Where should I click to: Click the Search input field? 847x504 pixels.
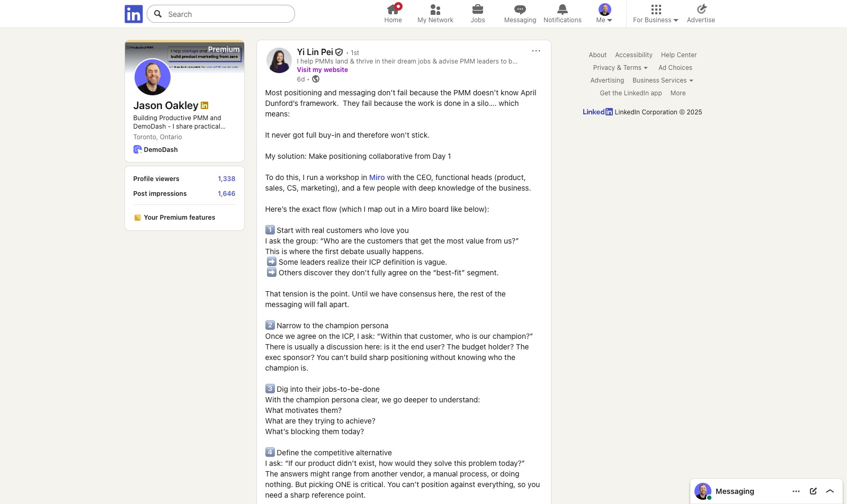221,14
